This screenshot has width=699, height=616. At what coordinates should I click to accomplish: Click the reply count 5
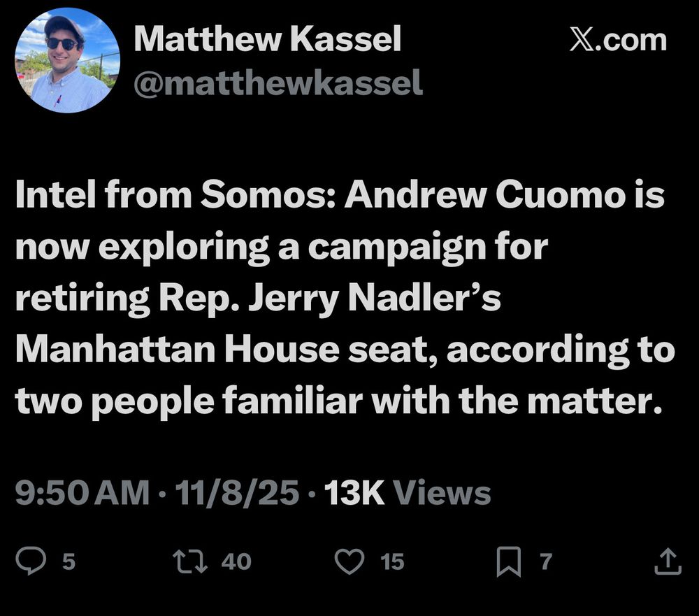[x=69, y=561]
